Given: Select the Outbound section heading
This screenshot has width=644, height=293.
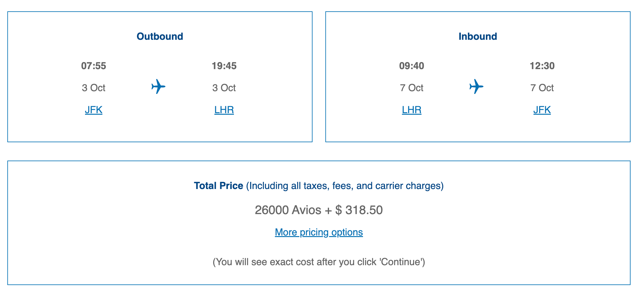Looking at the screenshot, I should click(160, 36).
